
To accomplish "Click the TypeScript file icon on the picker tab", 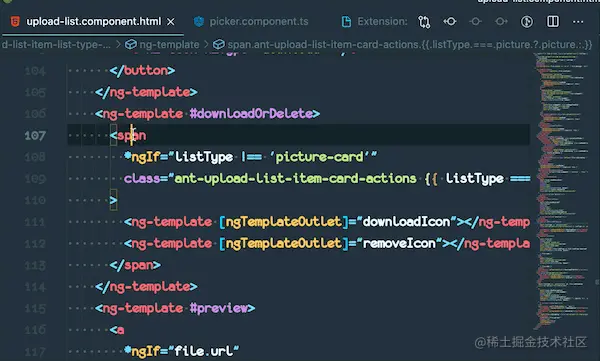I will coord(199,21).
